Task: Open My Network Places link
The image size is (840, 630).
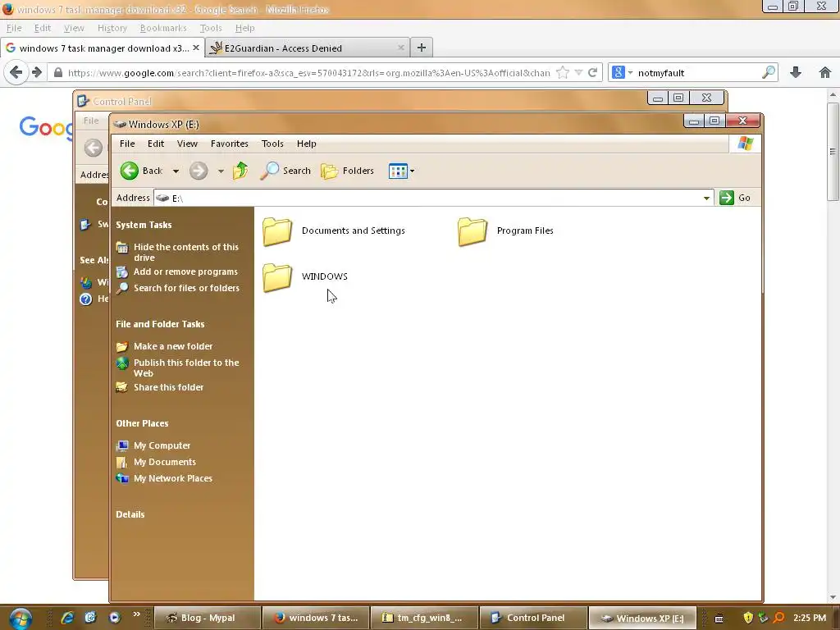Action: [172, 478]
